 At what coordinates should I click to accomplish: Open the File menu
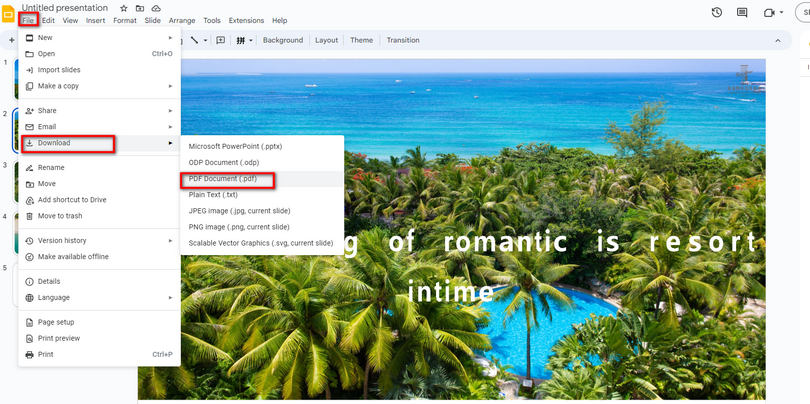pyautogui.click(x=28, y=21)
